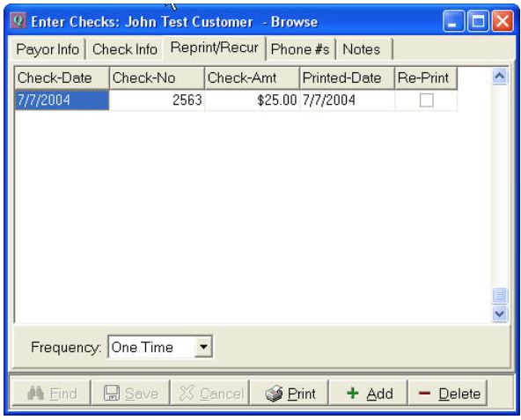Click the Check-Amt column header

pyautogui.click(x=253, y=78)
